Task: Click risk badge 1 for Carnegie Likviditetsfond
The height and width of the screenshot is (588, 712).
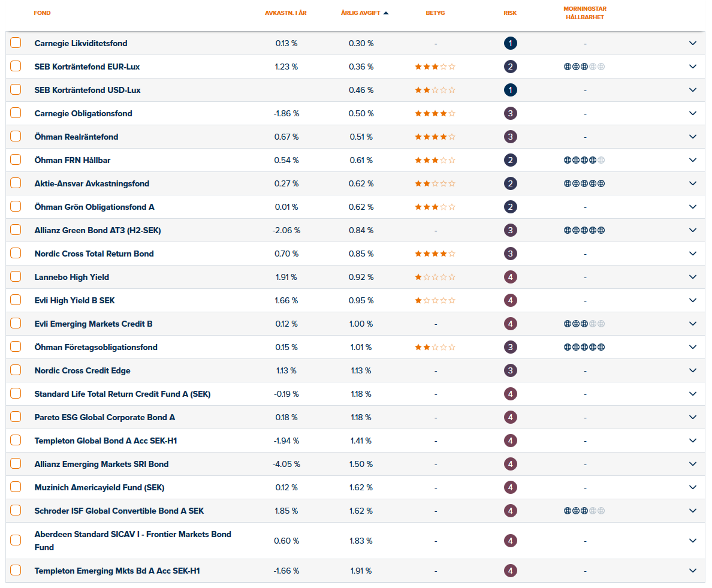Action: click(x=510, y=43)
